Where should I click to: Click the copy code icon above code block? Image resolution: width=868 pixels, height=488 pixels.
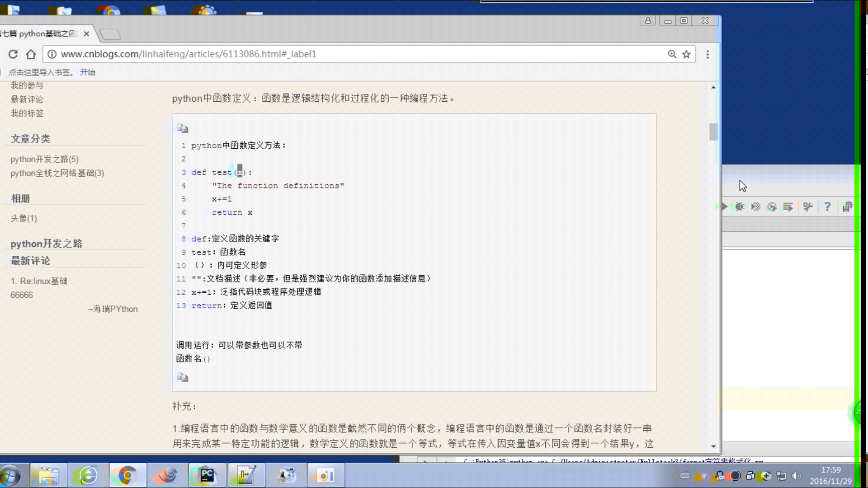click(183, 128)
